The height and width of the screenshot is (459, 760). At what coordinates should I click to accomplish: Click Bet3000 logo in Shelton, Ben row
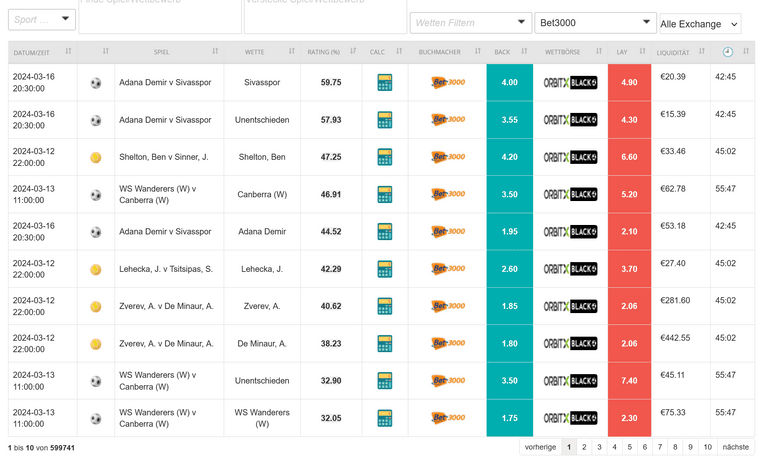tap(448, 157)
